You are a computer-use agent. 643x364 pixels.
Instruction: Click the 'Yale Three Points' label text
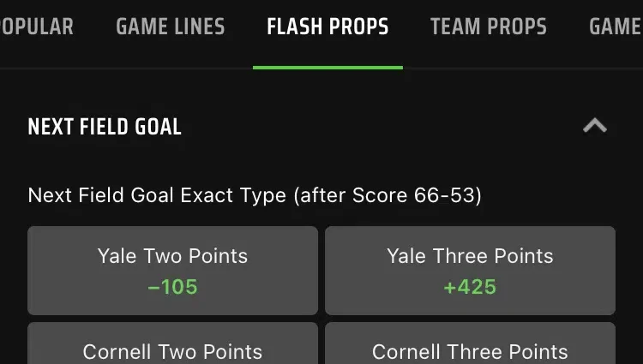(470, 256)
